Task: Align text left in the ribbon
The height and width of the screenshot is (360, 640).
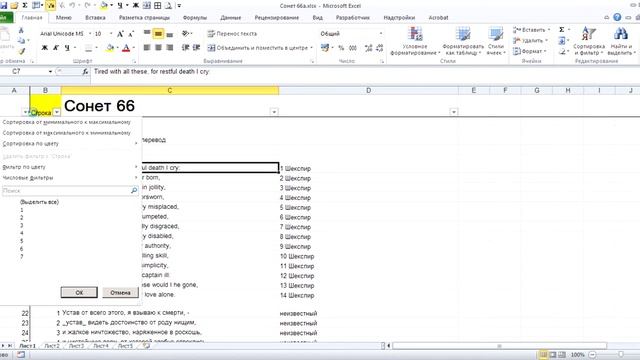Action: [x=147, y=48]
